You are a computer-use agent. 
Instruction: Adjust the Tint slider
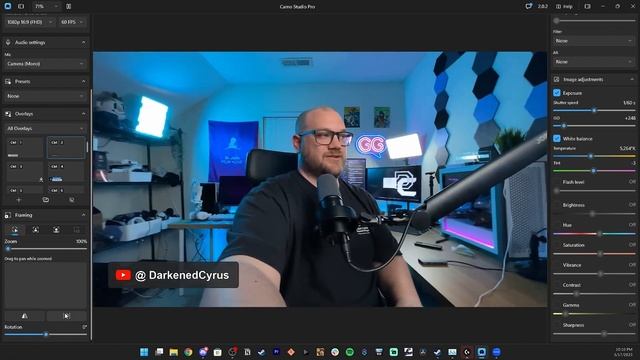[x=593, y=171]
